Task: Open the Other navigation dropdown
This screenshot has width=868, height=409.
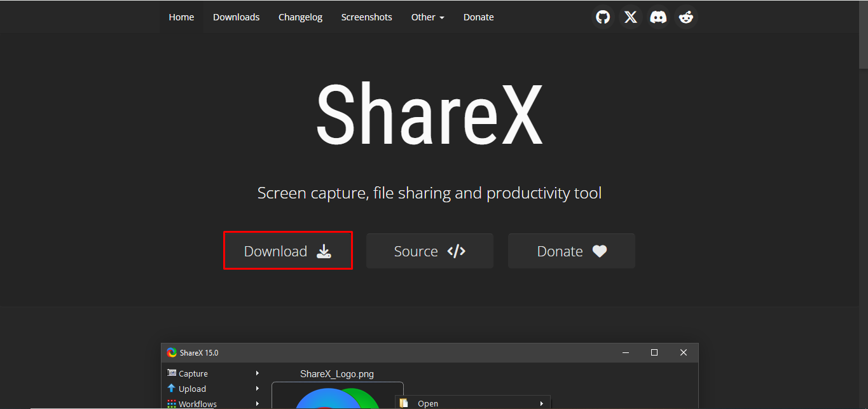Action: pos(427,17)
